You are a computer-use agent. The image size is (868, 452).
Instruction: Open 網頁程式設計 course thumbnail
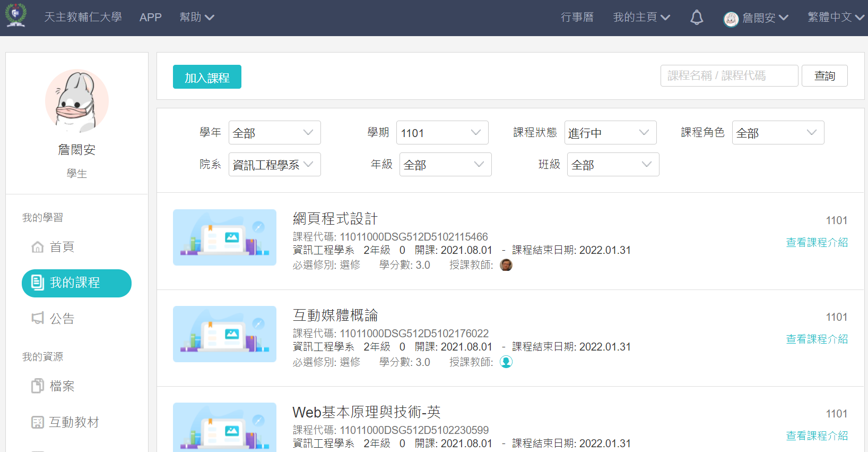coord(224,237)
